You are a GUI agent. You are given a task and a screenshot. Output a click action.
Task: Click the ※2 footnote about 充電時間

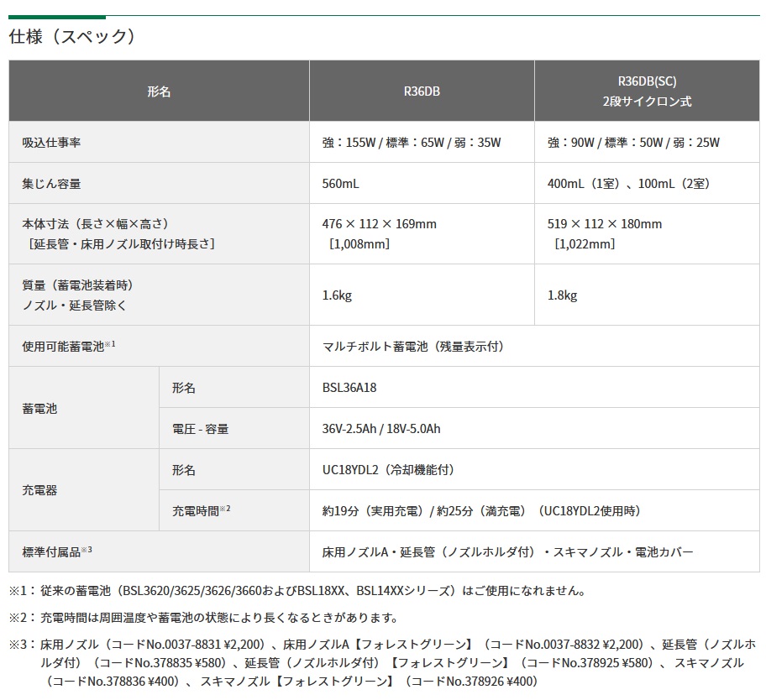click(204, 618)
